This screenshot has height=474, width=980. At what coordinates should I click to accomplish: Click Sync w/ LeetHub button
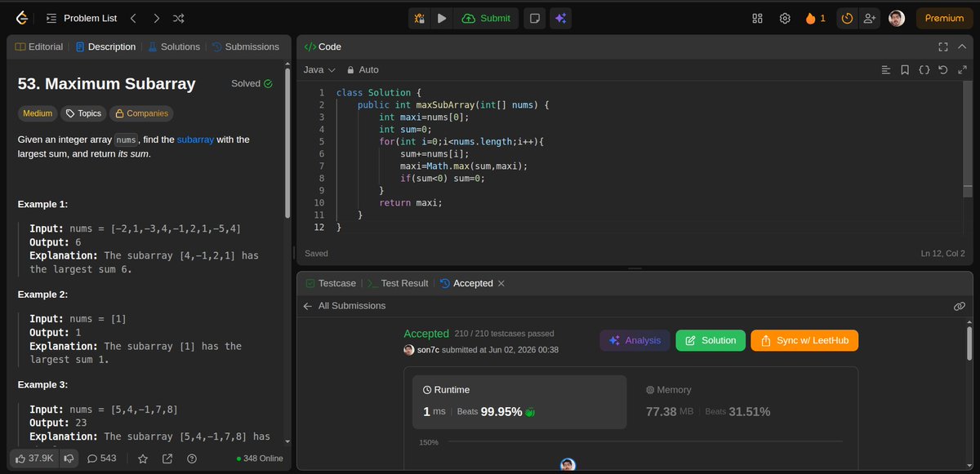[804, 340]
